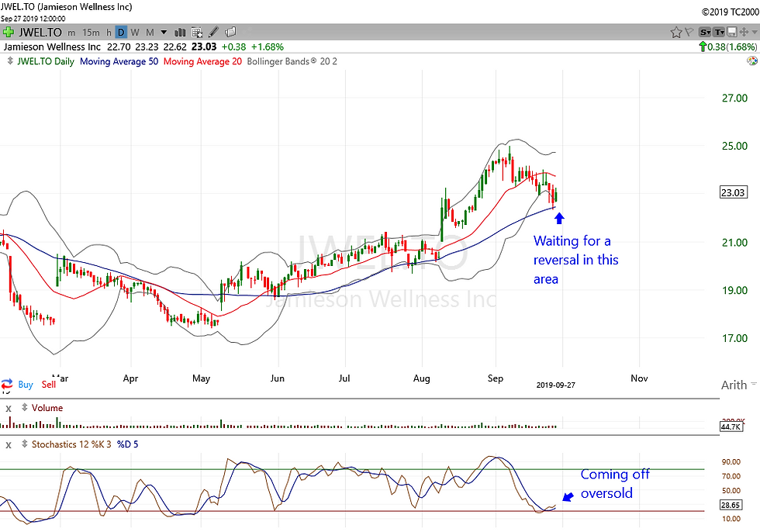Click the low price 22.62 value
Viewport: 760px width, 532px height.
(x=175, y=47)
